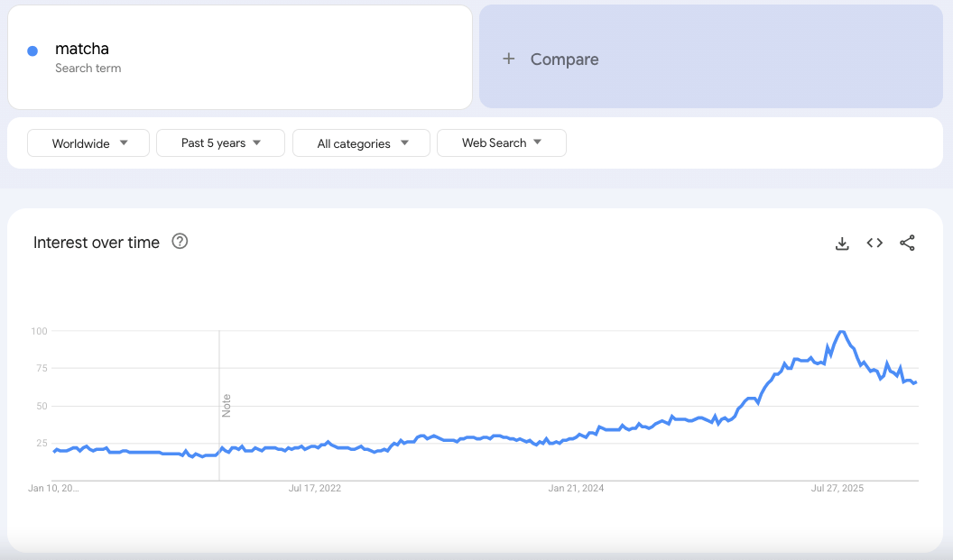Click the Search term subtitle under matcha
Screen dimensions: 953x560
pyautogui.click(x=88, y=69)
